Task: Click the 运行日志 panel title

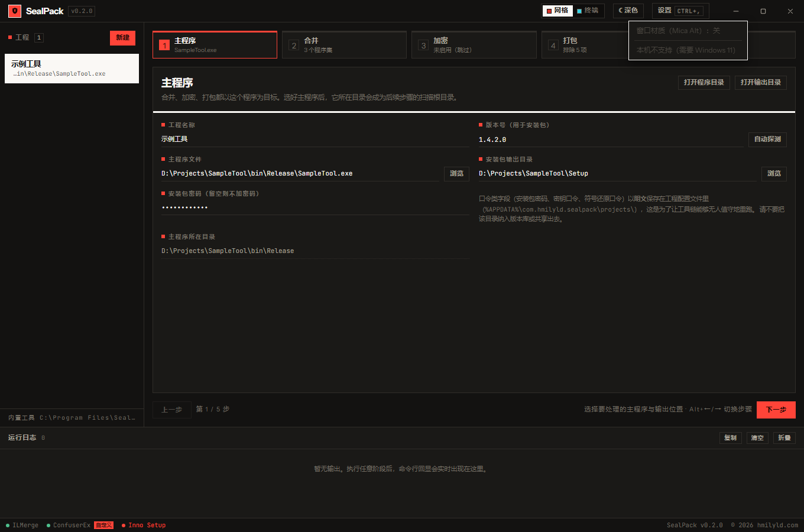Action: tap(22, 437)
